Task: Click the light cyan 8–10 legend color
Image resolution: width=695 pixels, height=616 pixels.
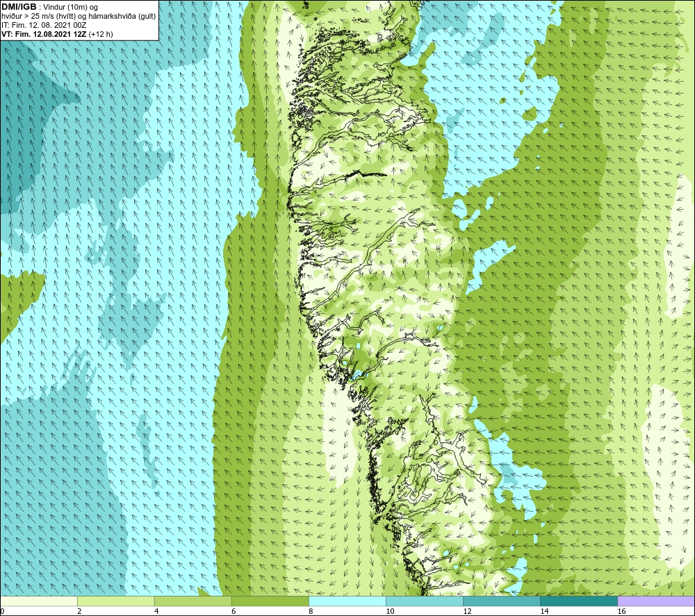Action: tap(347, 601)
